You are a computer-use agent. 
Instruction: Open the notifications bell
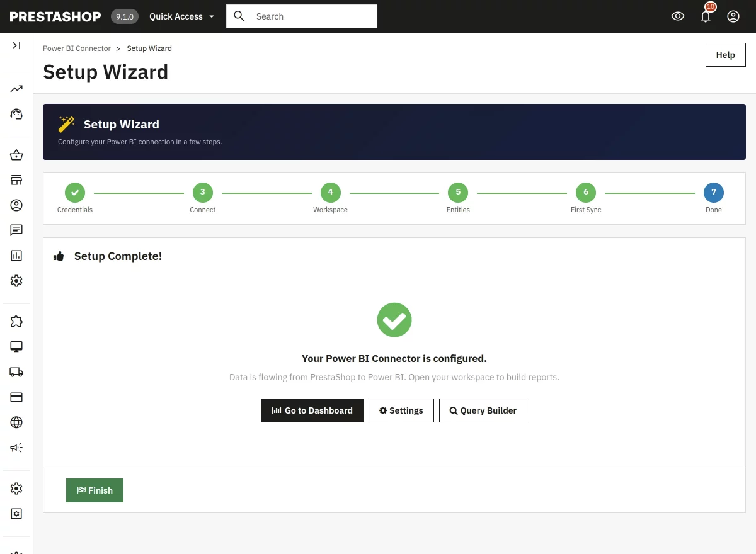tap(706, 16)
